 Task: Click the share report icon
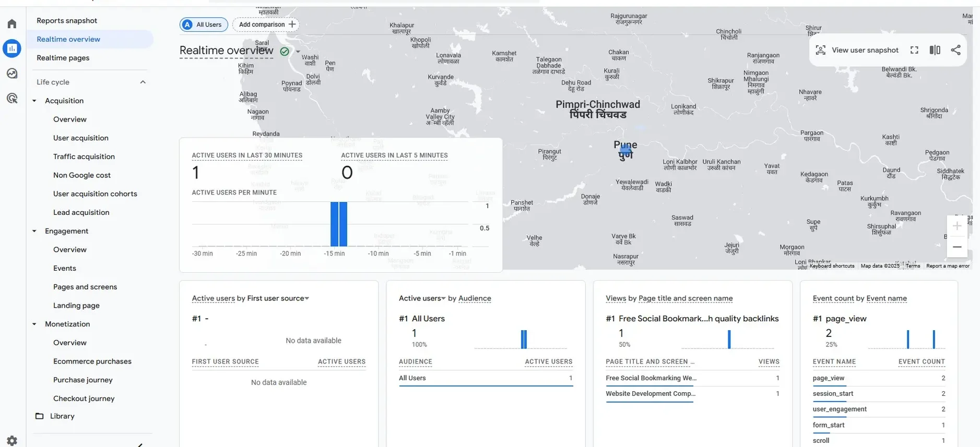955,50
